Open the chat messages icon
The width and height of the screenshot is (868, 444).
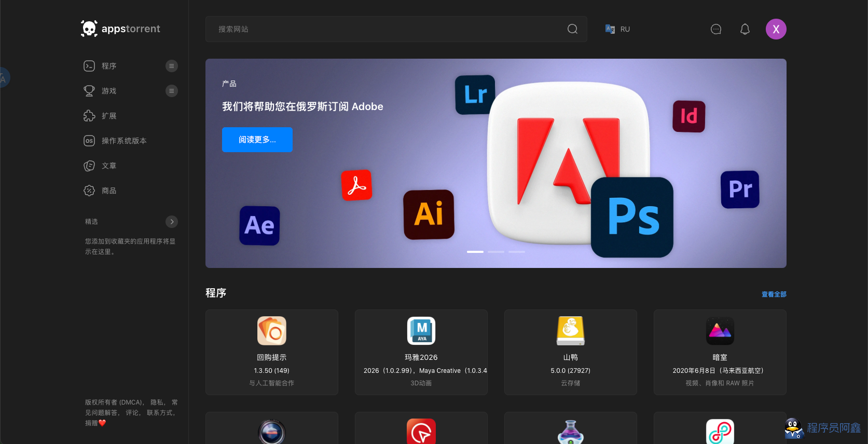[x=716, y=29]
